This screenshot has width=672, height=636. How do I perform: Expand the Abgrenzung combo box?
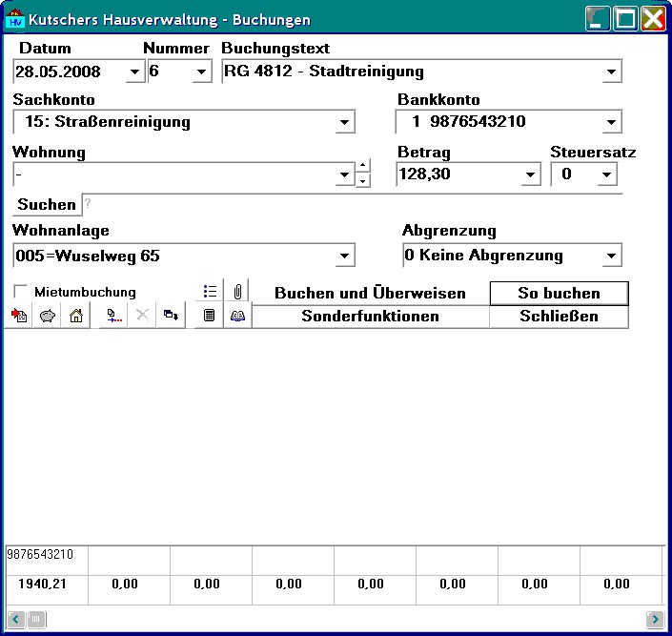[x=612, y=256]
